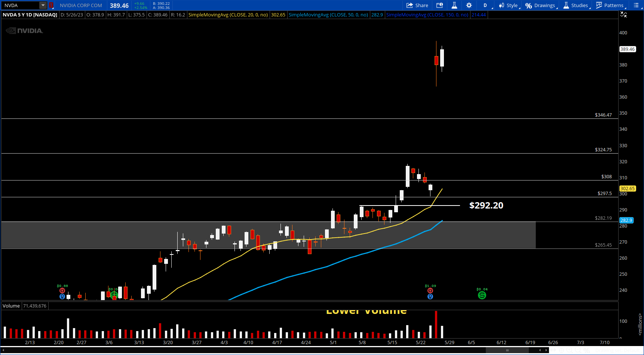644x355 pixels.
Task: Click the 5/26 white candlestick
Action: click(442, 58)
